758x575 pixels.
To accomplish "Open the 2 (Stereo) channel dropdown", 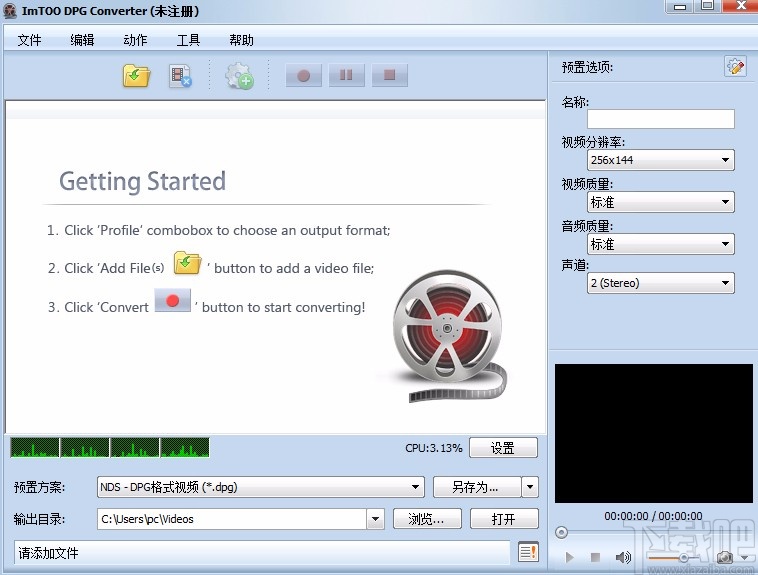I will 660,283.
